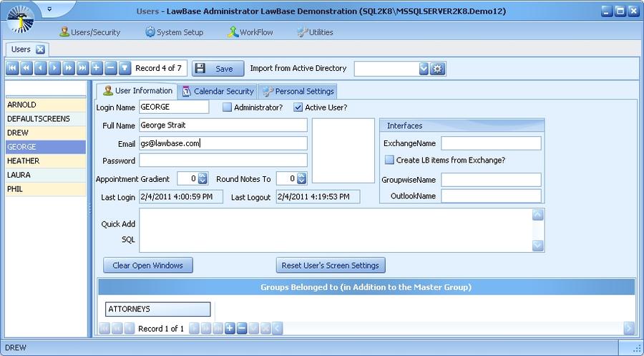The image size is (644, 356).
Task: Delete the current user record
Action: click(x=110, y=68)
